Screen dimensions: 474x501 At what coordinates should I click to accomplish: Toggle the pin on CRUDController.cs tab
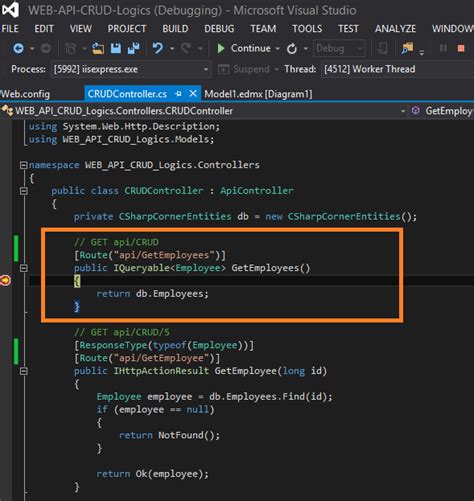tap(178, 94)
